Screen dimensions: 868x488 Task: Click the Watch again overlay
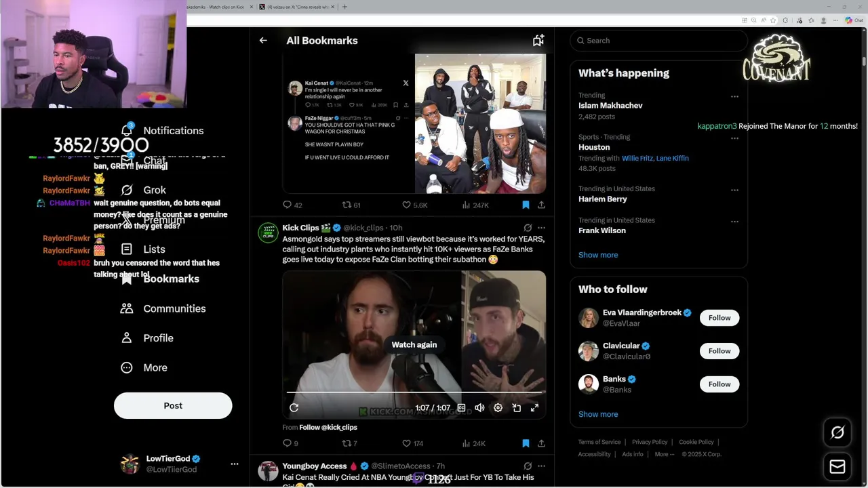click(x=414, y=344)
